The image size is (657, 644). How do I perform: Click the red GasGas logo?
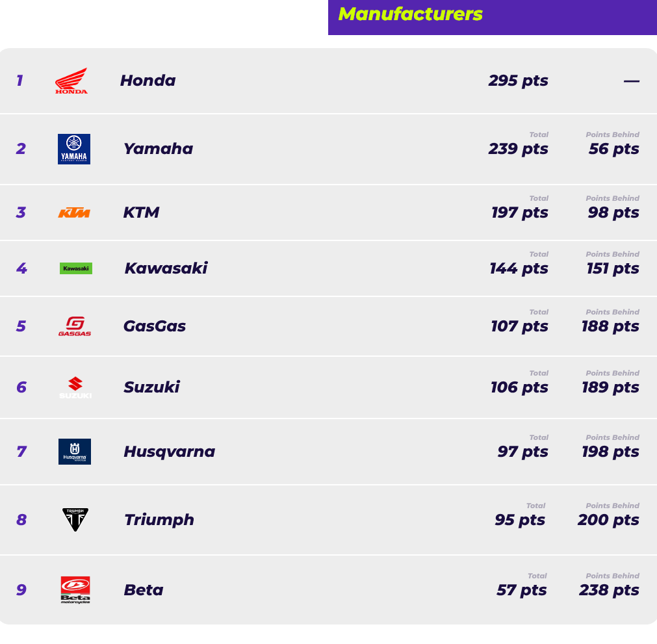[75, 326]
